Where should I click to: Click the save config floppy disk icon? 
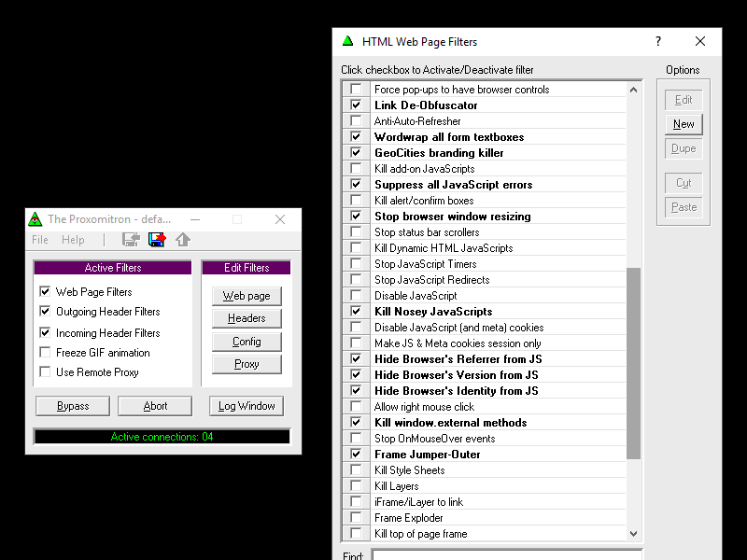pyautogui.click(x=157, y=240)
